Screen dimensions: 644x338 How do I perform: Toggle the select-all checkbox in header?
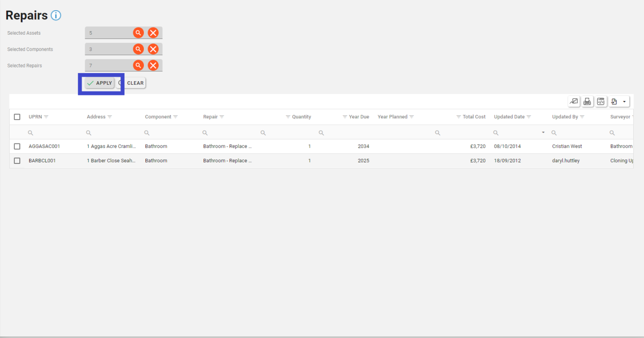17,117
